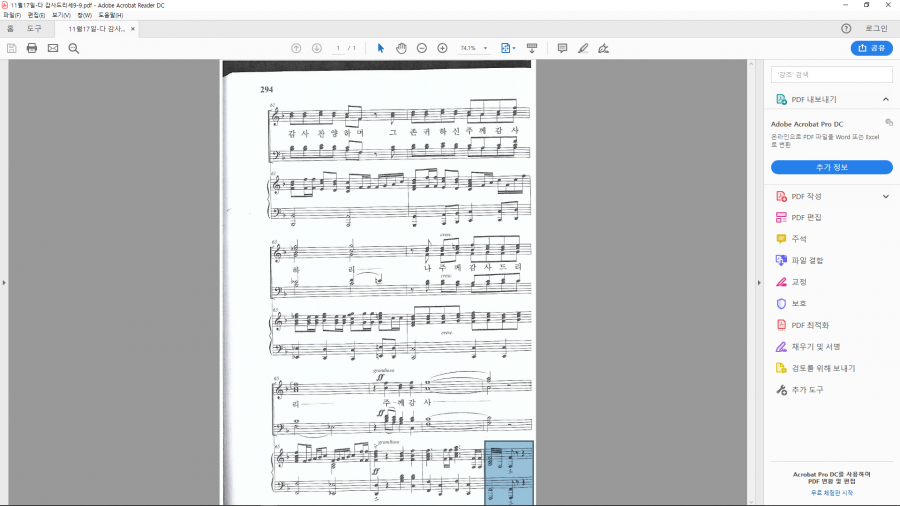Click the 로그인 sign-in link

pyautogui.click(x=876, y=28)
